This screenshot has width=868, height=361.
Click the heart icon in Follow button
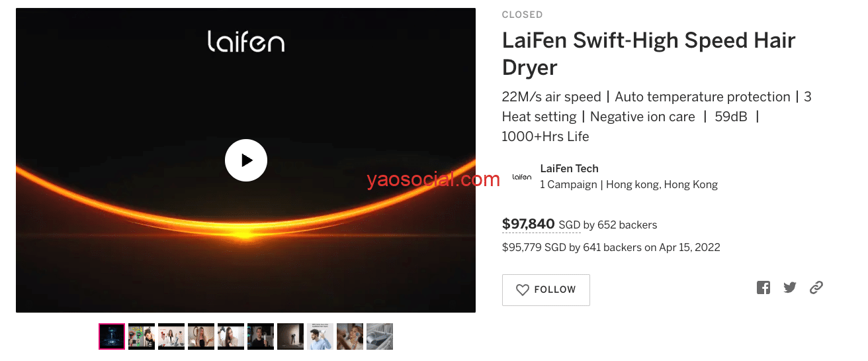click(x=523, y=290)
